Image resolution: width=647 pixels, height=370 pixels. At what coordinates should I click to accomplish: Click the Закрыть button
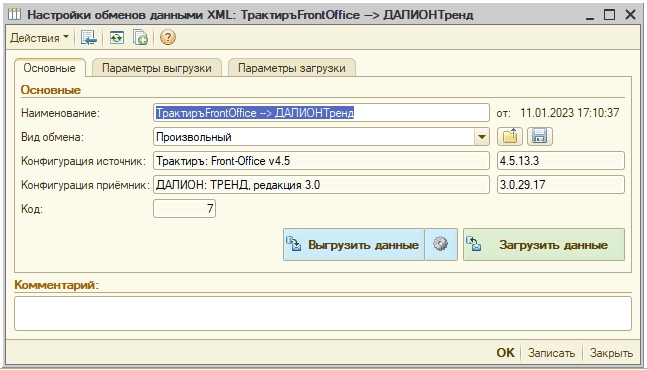[611, 353]
